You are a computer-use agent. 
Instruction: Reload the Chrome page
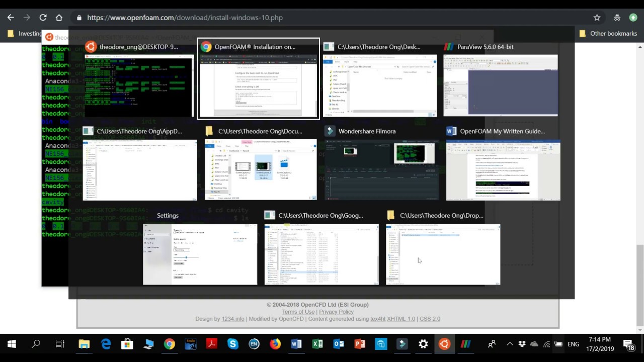point(43,18)
